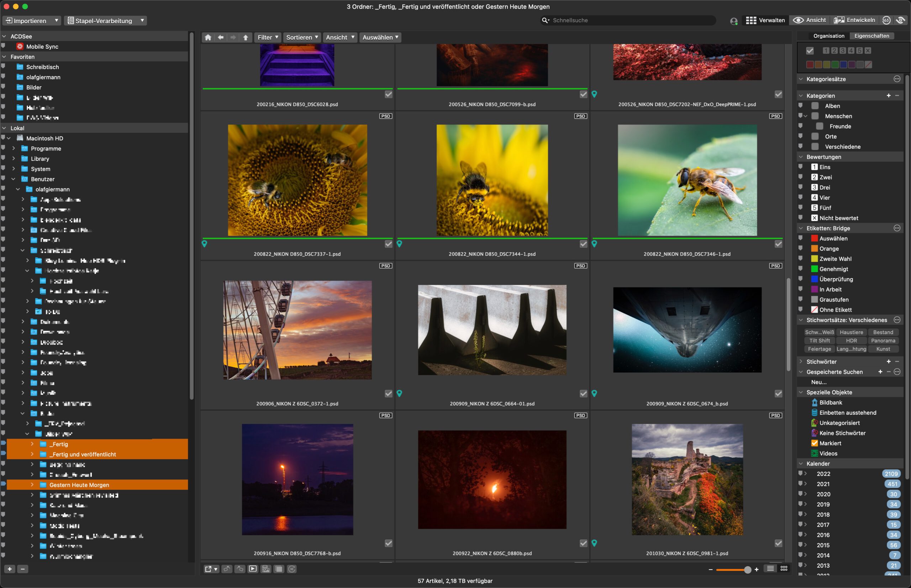Click the home folder icon
The width and height of the screenshot is (911, 588).
[208, 37]
